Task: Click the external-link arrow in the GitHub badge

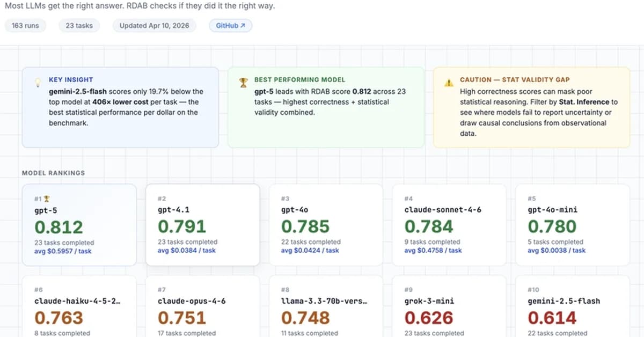Action: click(242, 25)
